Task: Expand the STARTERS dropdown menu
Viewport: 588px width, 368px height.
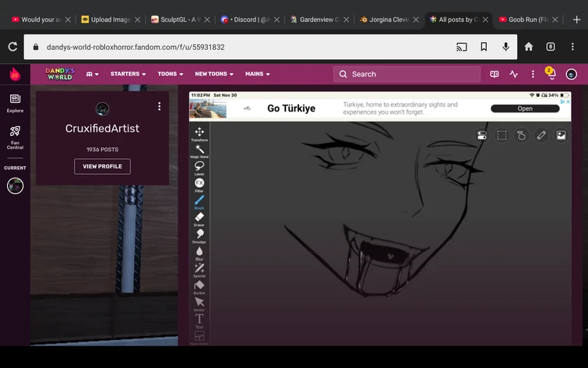Action: click(x=128, y=74)
